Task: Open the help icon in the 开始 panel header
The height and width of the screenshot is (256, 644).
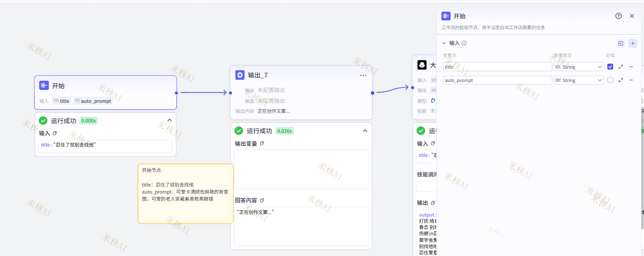Action: [619, 16]
